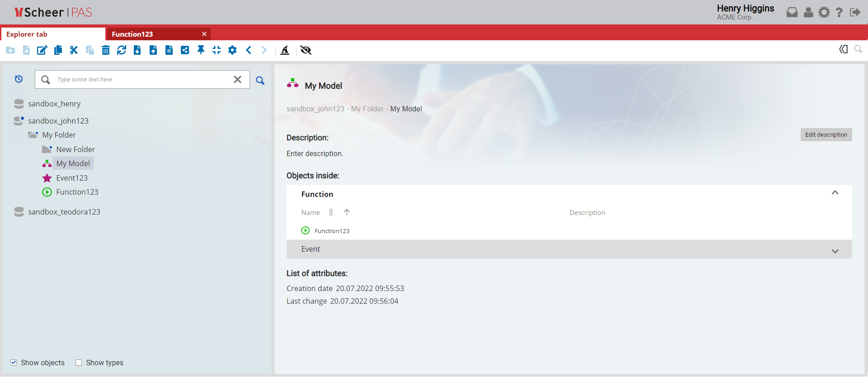The width and height of the screenshot is (868, 377).
Task: Open help via question mark icon
Action: pos(839,12)
